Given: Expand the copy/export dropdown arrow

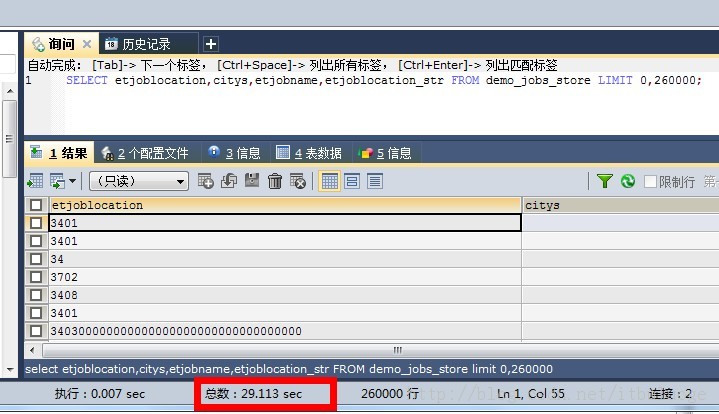Looking at the screenshot, I should pos(73,181).
